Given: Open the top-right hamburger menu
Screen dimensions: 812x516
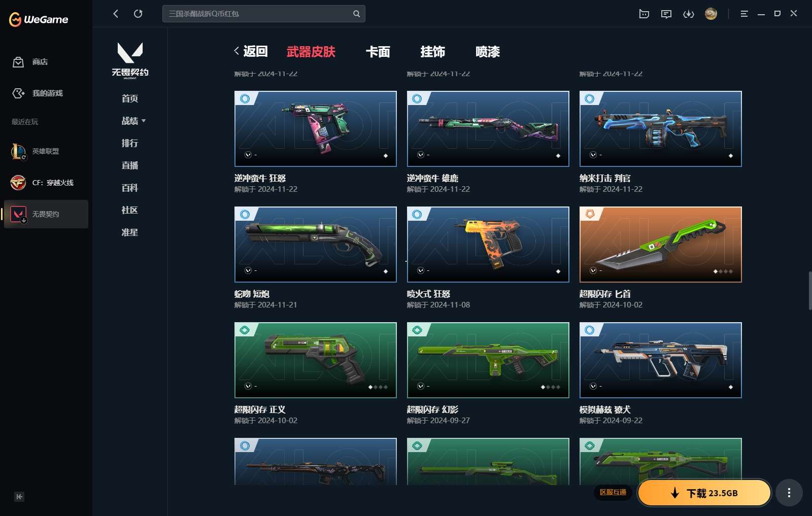Looking at the screenshot, I should pos(744,14).
